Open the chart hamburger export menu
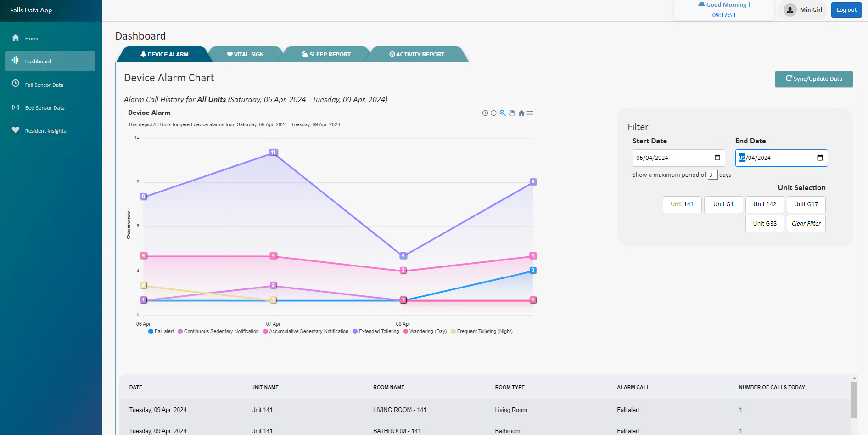The height and width of the screenshot is (435, 868). 530,113
